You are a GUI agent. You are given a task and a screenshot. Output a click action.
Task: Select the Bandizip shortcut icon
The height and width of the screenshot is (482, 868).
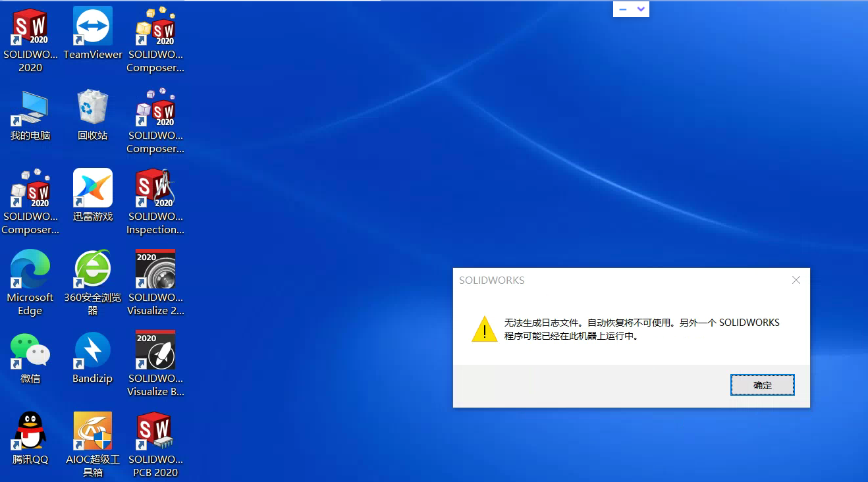pos(93,350)
